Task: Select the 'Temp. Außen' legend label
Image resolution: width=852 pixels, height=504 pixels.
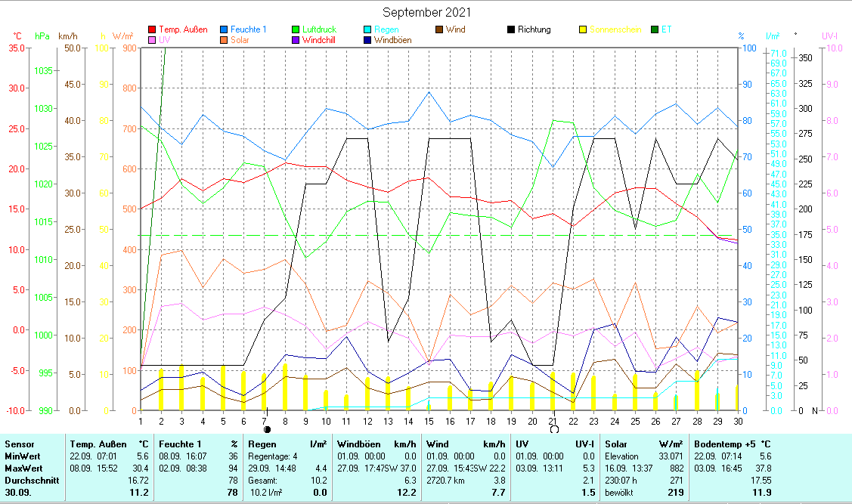Action: tap(183, 29)
